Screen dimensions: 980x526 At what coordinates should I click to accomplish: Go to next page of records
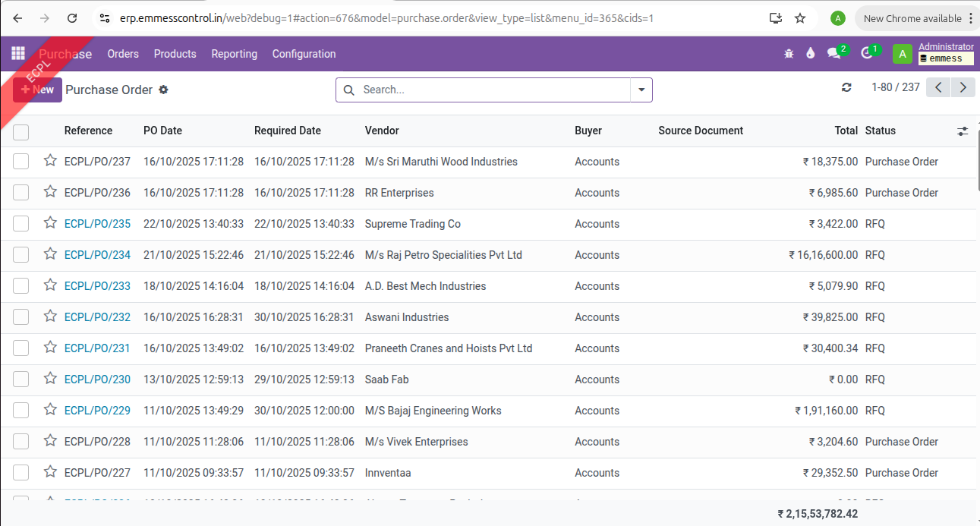pyautogui.click(x=963, y=88)
